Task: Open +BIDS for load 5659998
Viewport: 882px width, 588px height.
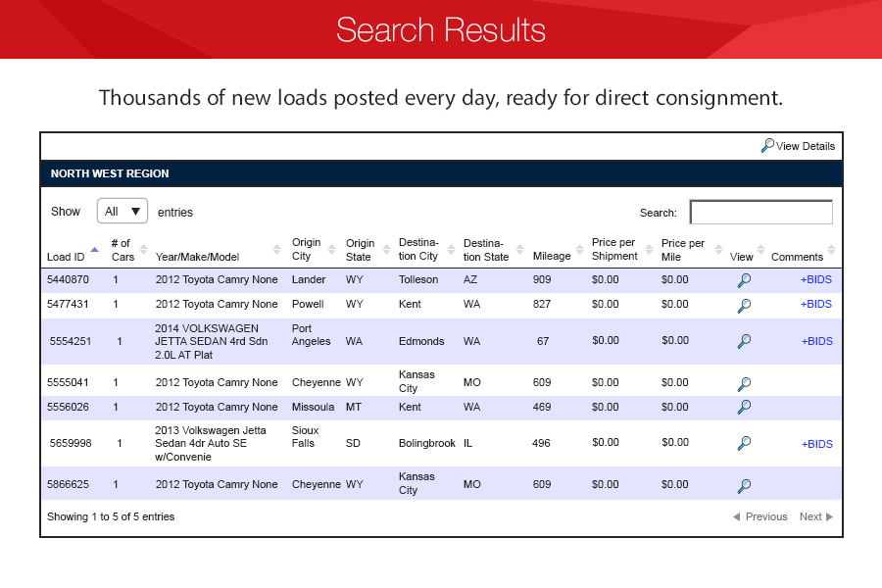Action: [817, 444]
